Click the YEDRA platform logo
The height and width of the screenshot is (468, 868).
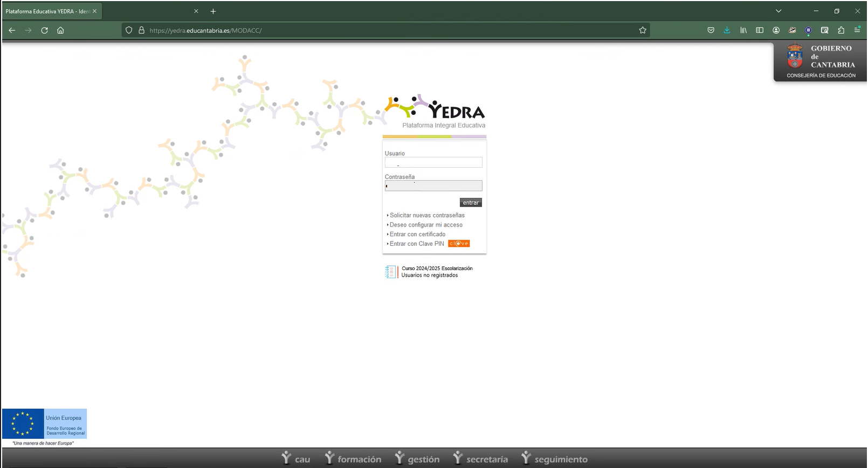pyautogui.click(x=435, y=112)
